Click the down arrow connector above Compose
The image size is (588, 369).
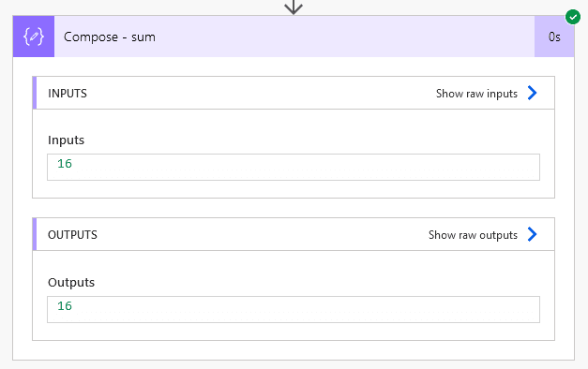[294, 7]
